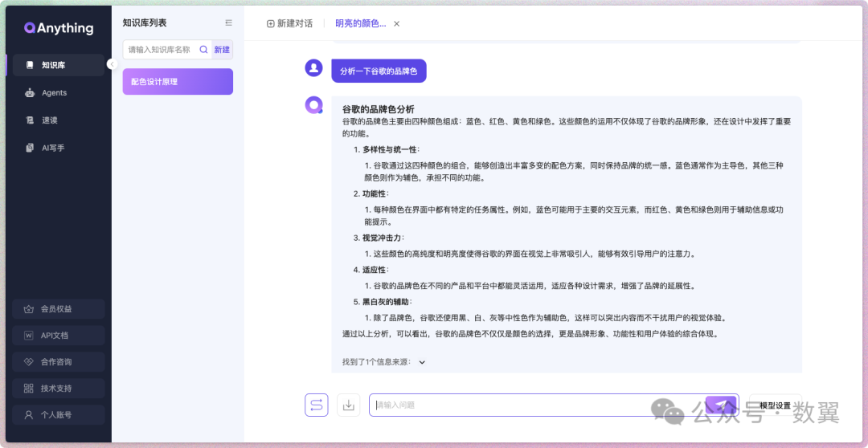The width and height of the screenshot is (868, 448).
Task: Select the 配色设计原理 knowledge base
Action: click(x=178, y=82)
